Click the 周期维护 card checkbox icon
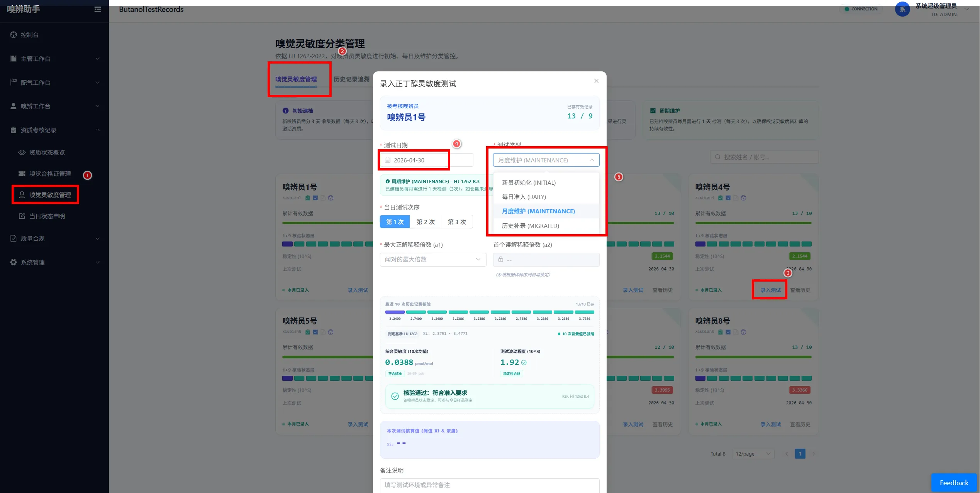The height and width of the screenshot is (493, 980). (653, 111)
